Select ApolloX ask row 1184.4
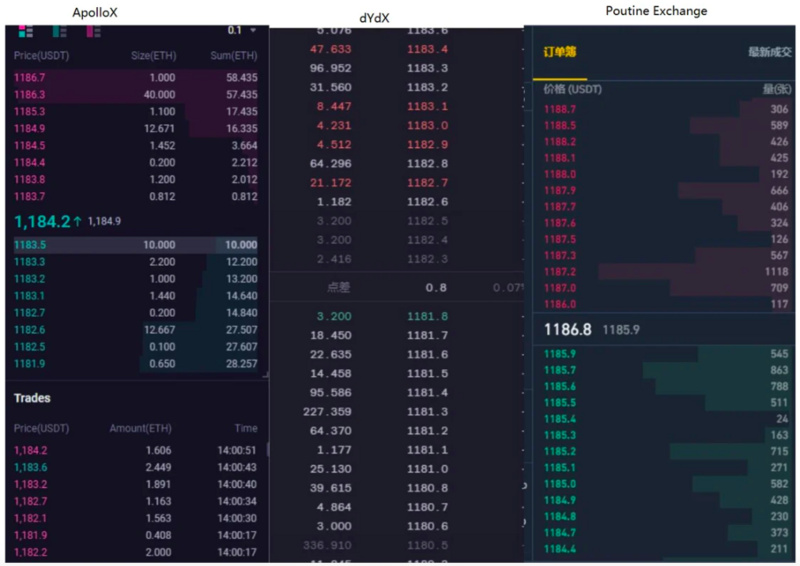 [x=136, y=162]
